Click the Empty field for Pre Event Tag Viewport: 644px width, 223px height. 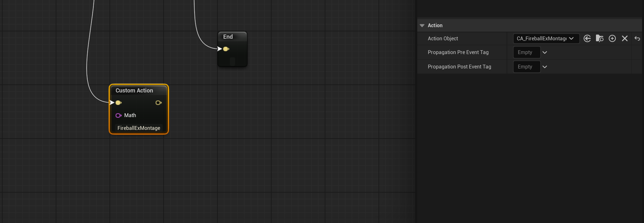tap(527, 52)
